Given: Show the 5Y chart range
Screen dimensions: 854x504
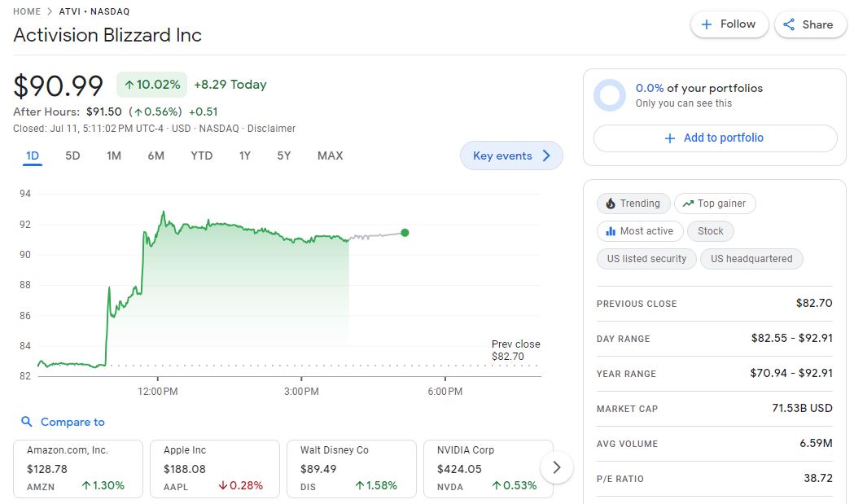Looking at the screenshot, I should click(284, 156).
